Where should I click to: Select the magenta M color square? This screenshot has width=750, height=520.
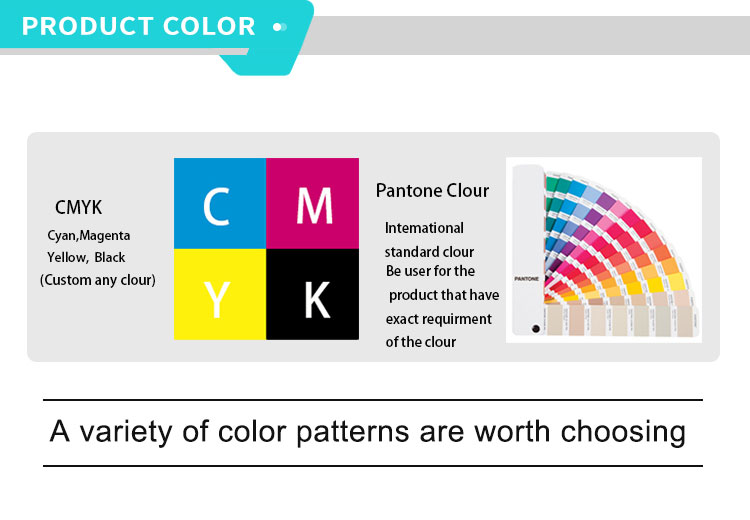312,203
